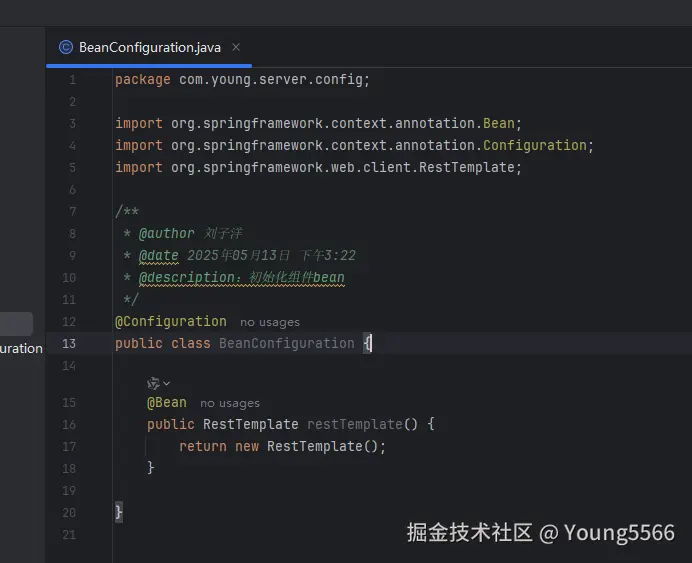The width and height of the screenshot is (692, 563).
Task: Click the class file icon in the BeanConfiguration.java tab
Action: 66,47
